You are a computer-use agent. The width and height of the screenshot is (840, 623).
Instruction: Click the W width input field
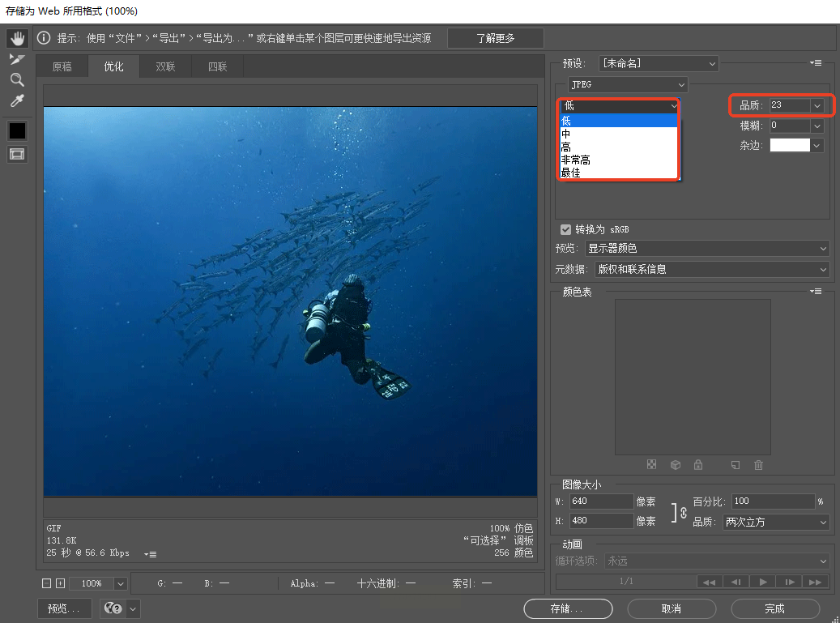[602, 501]
